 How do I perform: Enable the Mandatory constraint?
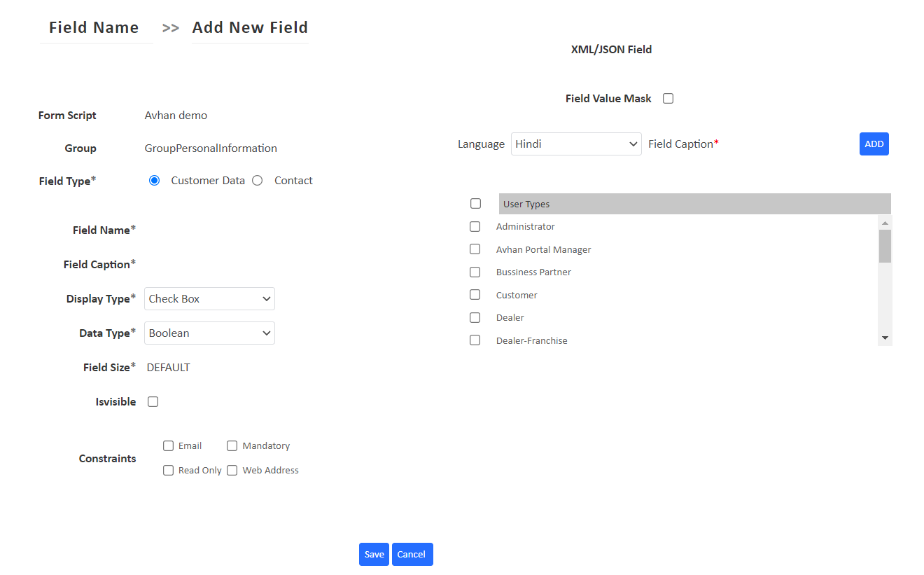click(x=232, y=445)
